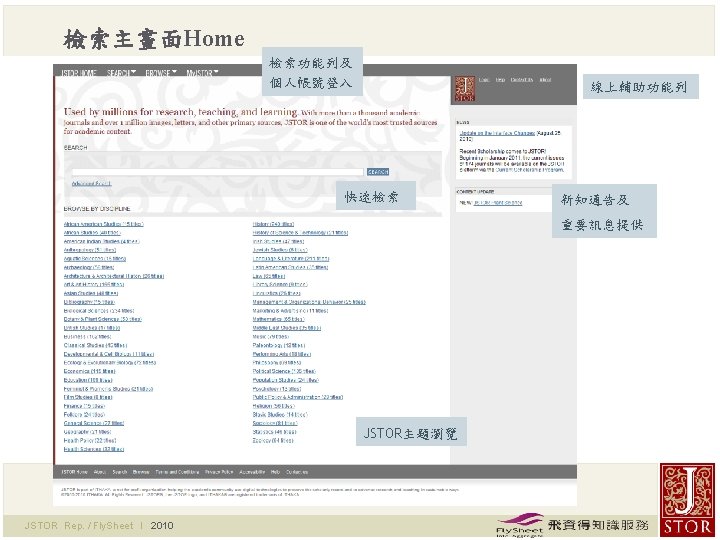Browse Art & Art History discipline
Image resolution: width=720 pixels, height=540 pixels.
click(x=94, y=285)
